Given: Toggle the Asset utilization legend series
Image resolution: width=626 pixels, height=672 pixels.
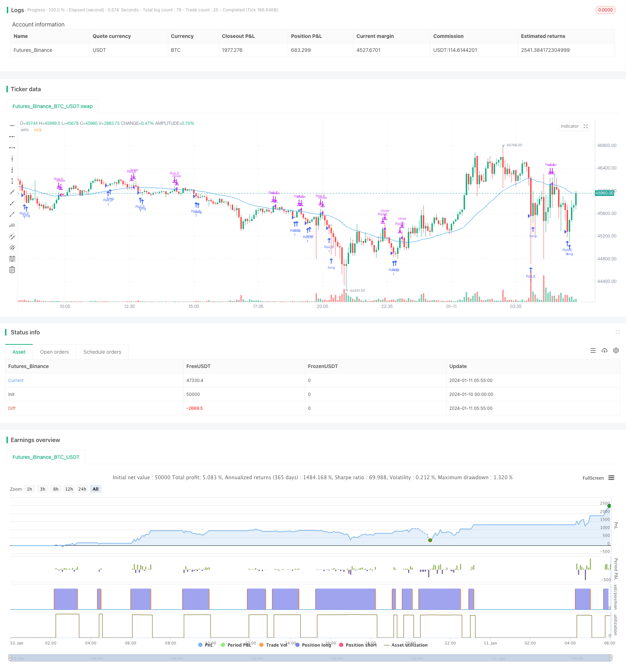Looking at the screenshot, I should [x=406, y=645].
